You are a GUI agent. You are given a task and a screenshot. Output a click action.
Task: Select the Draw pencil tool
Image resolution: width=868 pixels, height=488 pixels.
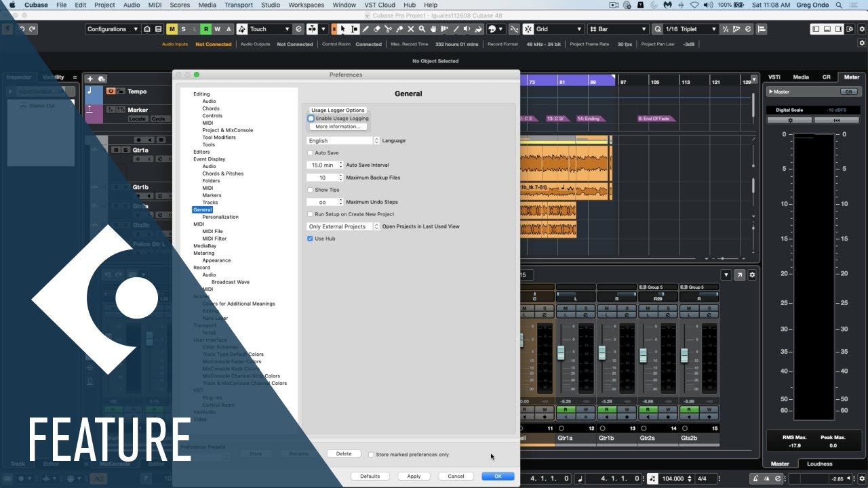[366, 29]
